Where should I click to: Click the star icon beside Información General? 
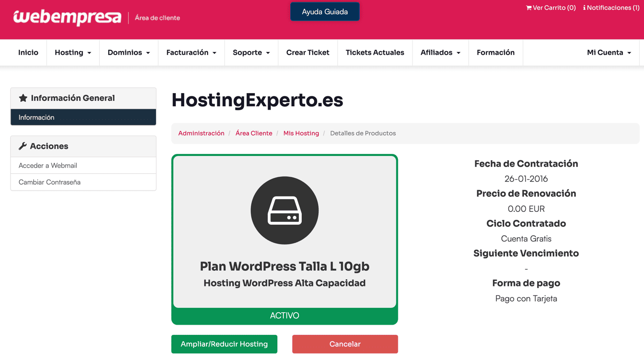23,98
